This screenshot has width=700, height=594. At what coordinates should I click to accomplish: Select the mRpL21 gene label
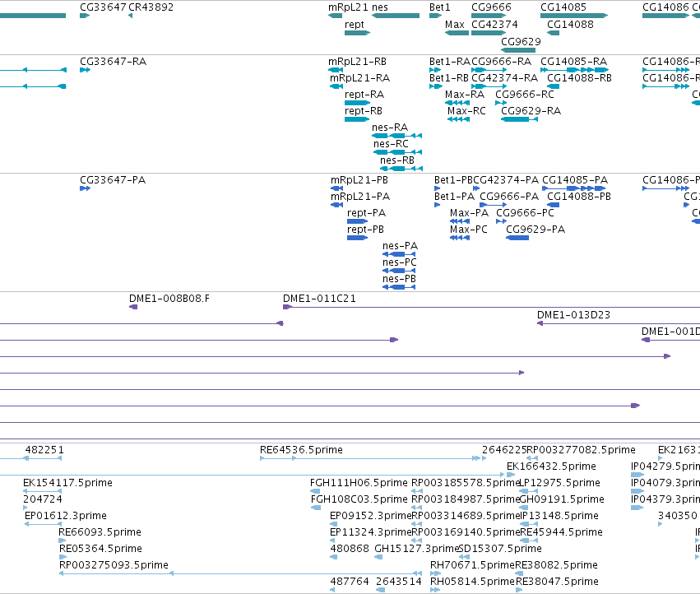[348, 7]
